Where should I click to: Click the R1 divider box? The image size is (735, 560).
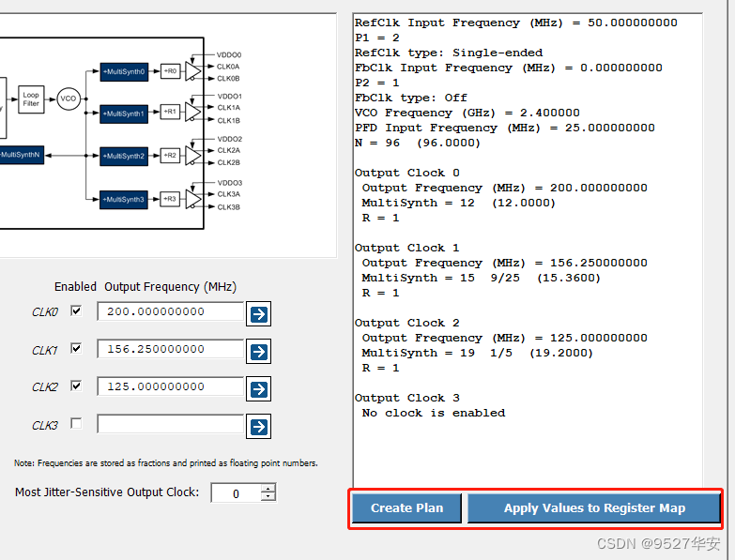[170, 112]
